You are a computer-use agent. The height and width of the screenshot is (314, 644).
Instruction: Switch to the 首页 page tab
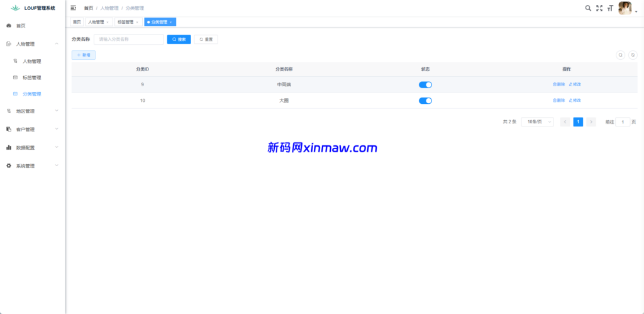coord(77,22)
